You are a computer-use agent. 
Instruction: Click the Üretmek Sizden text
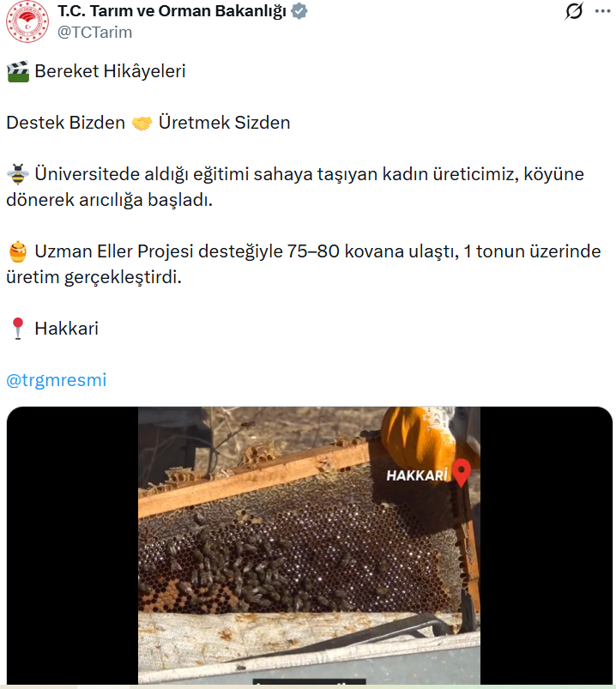(x=225, y=123)
